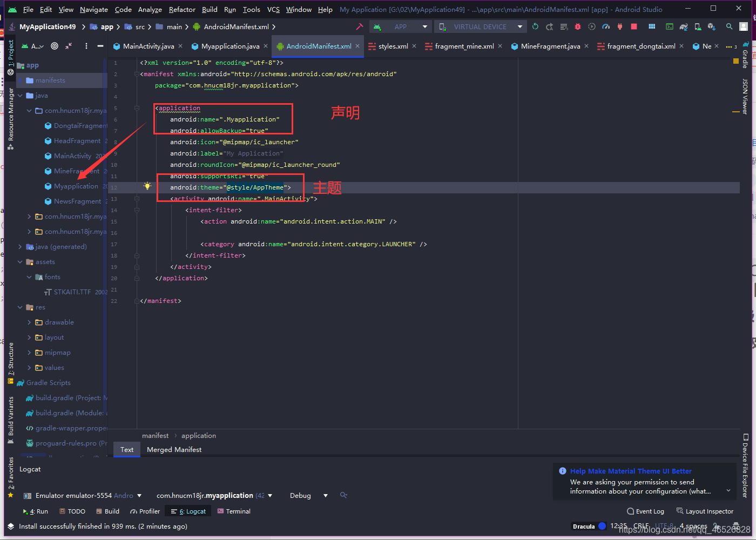Click the Logcat search field icon
This screenshot has width=756, height=540.
pos(343,495)
